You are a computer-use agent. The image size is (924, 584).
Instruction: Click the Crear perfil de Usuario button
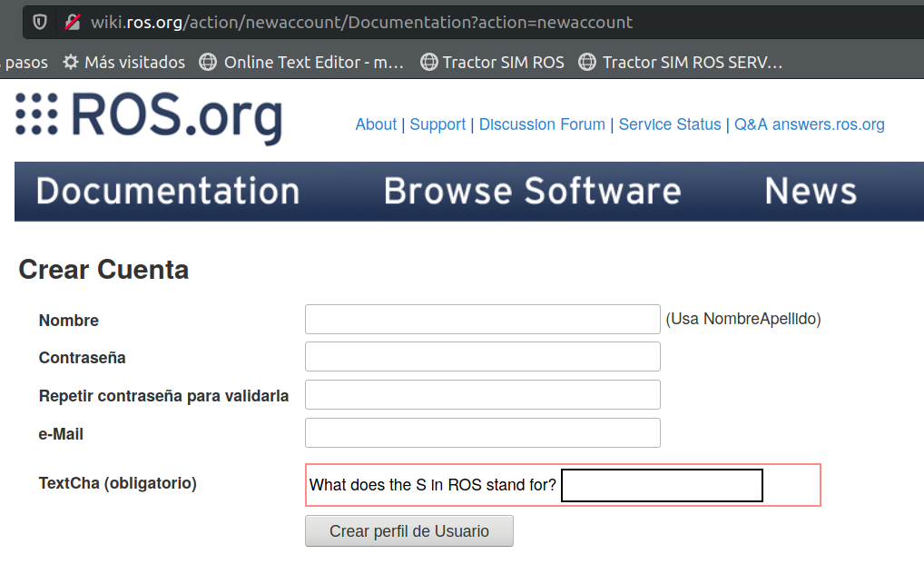[409, 531]
